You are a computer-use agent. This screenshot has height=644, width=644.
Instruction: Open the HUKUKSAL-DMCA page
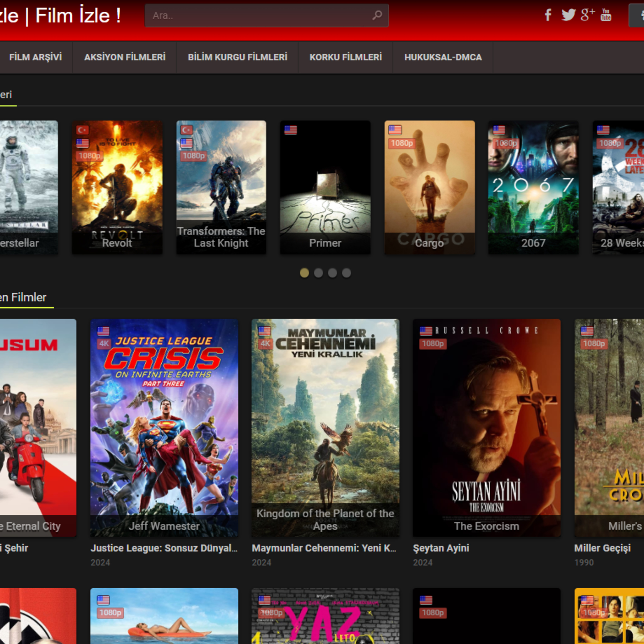click(443, 57)
